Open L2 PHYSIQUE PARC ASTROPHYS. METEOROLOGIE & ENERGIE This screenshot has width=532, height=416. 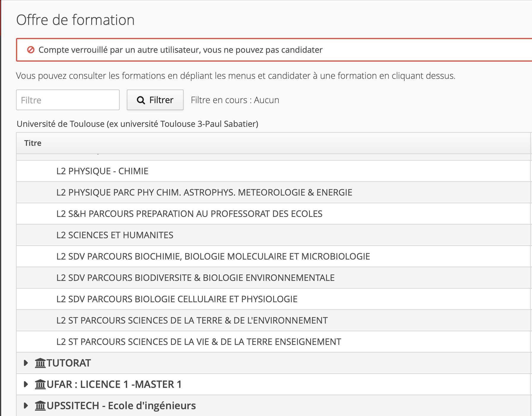204,193
